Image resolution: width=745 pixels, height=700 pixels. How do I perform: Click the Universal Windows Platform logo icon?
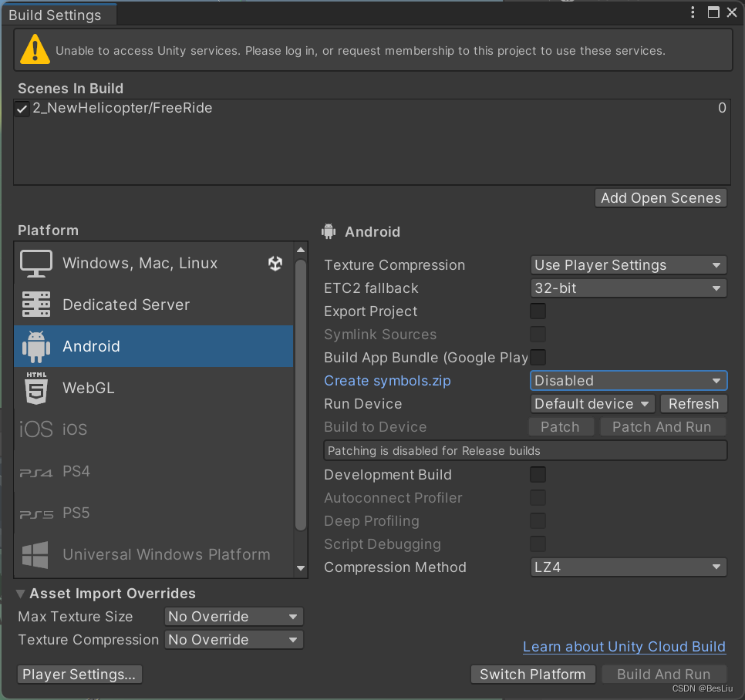click(35, 555)
